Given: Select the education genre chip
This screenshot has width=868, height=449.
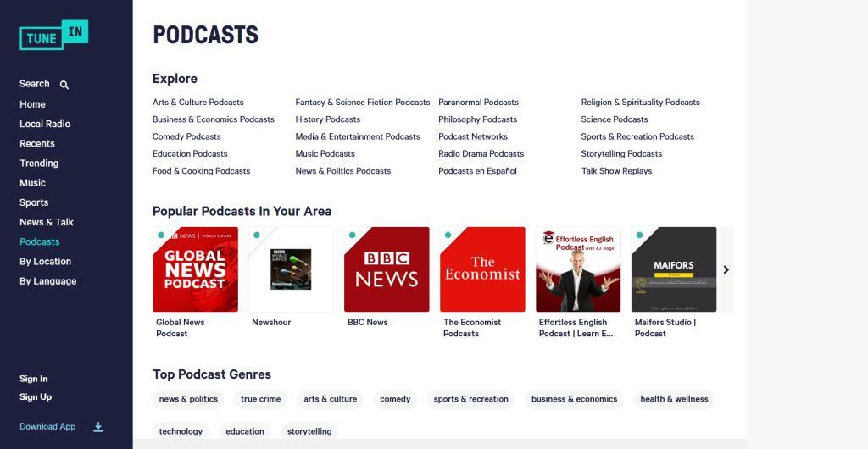Looking at the screenshot, I should 245,431.
